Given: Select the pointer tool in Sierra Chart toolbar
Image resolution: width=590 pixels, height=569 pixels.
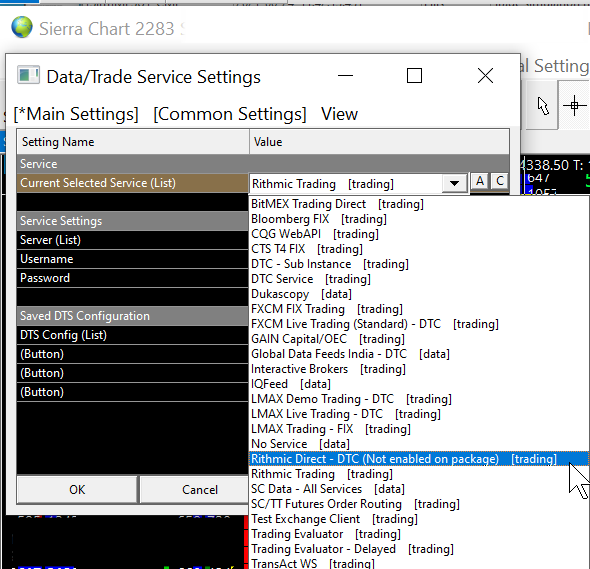Looking at the screenshot, I should tap(542, 106).
